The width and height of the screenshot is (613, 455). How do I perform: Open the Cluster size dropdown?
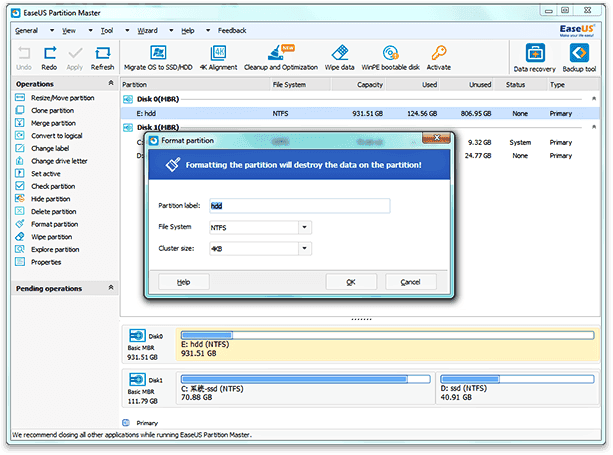point(305,248)
